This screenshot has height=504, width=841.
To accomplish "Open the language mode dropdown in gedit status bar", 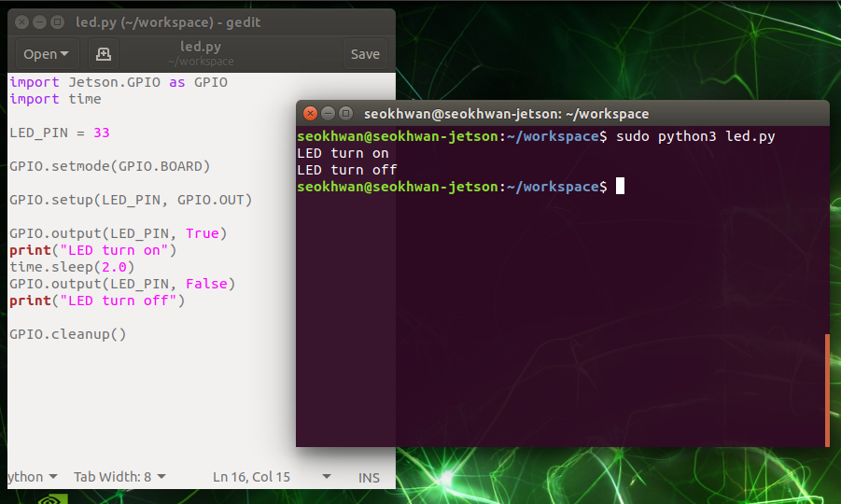I will point(33,477).
